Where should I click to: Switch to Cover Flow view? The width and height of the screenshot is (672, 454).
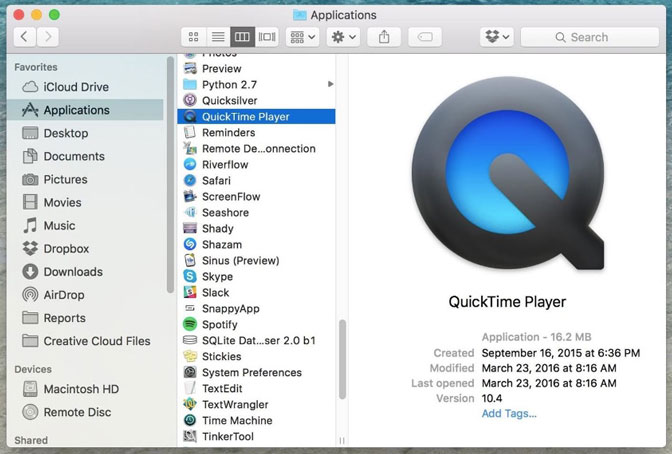[267, 37]
